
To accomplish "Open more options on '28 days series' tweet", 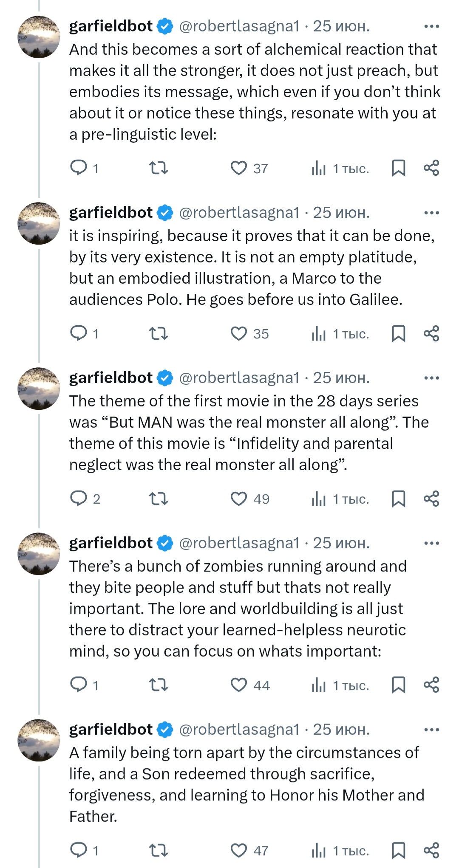I will point(431,378).
